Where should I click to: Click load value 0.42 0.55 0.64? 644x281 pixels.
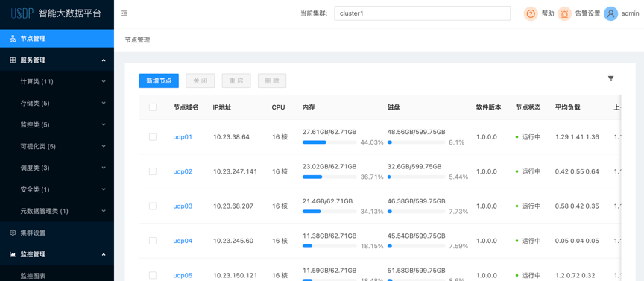click(577, 171)
